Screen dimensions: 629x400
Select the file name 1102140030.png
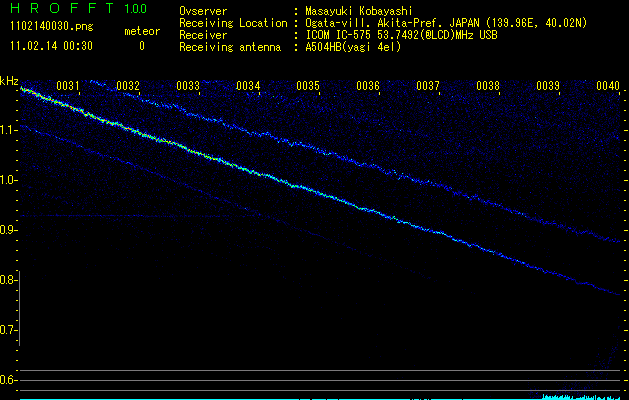coord(52,26)
